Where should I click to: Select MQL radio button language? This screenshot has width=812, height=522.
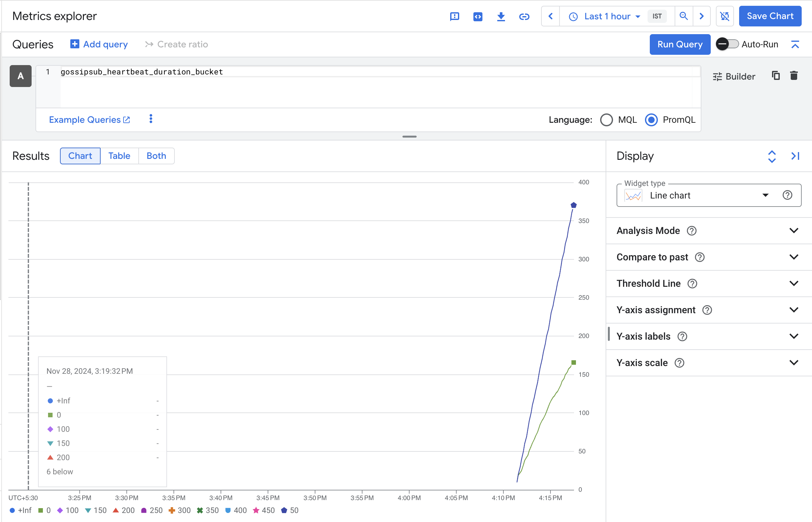[606, 120]
